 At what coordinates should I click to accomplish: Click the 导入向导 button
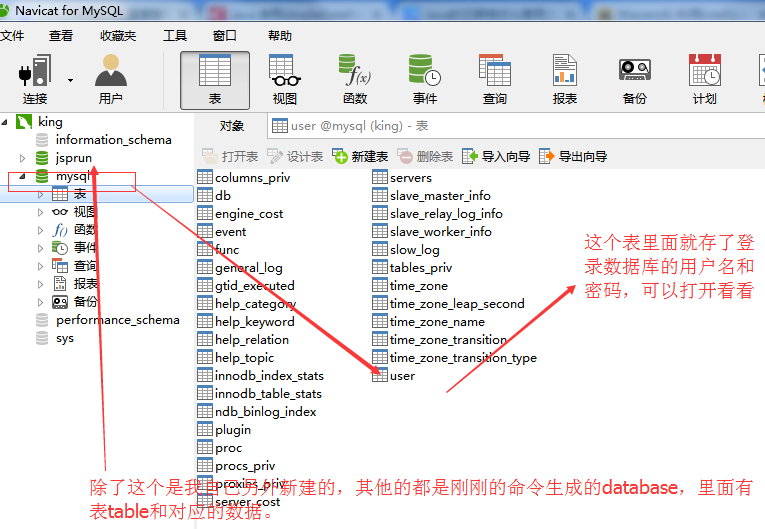point(496,156)
